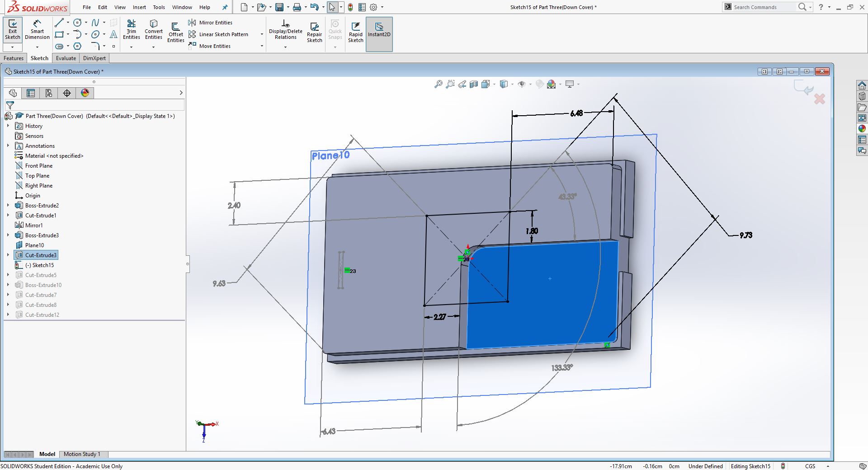Click Mirror Entities
The image size is (868, 470).
coord(211,23)
